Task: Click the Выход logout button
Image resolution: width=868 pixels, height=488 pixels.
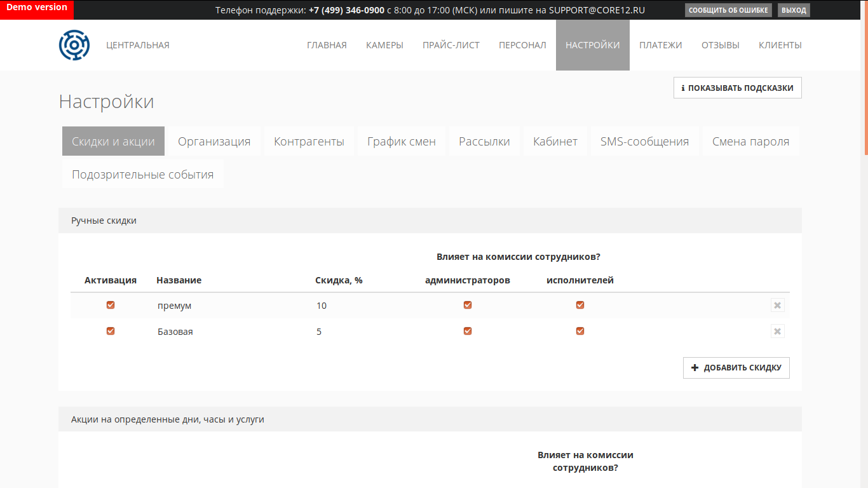Action: click(x=794, y=10)
